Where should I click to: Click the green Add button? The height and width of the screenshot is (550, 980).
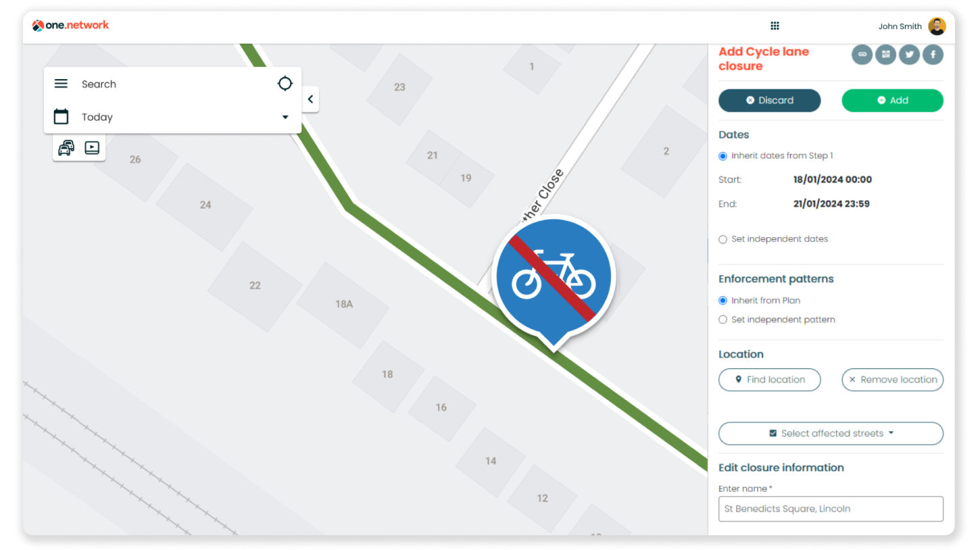coord(892,100)
